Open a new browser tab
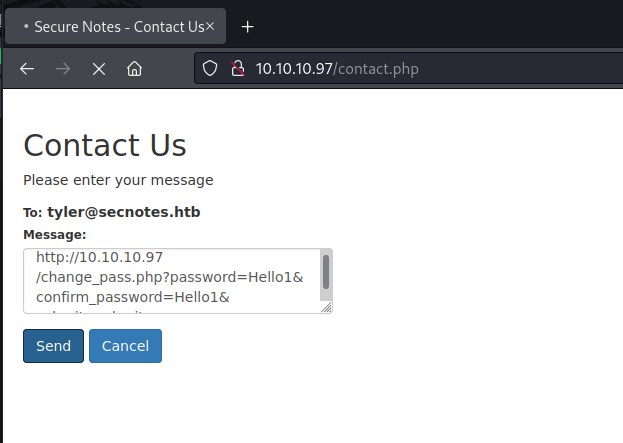 click(x=248, y=27)
